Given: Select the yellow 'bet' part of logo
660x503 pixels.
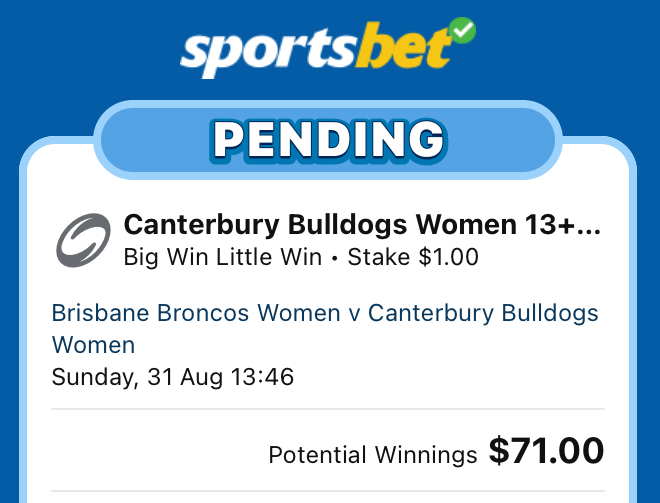Looking at the screenshot, I should [403, 47].
